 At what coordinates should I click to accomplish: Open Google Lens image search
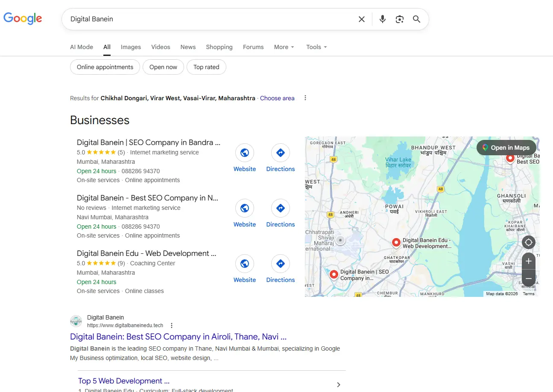pyautogui.click(x=400, y=19)
